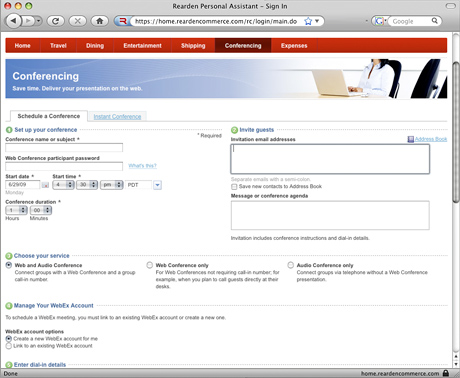Click the Conference name or subject field
The height and width of the screenshot is (378, 460).
point(64,147)
